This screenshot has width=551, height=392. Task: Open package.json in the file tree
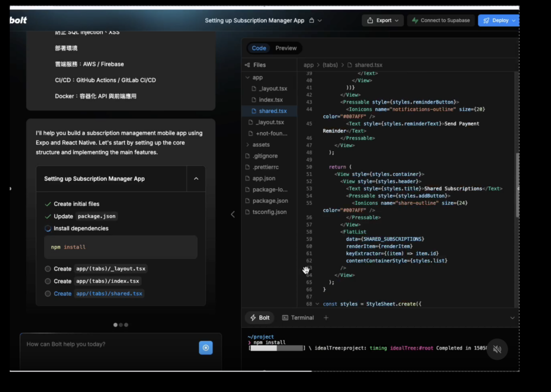(269, 201)
